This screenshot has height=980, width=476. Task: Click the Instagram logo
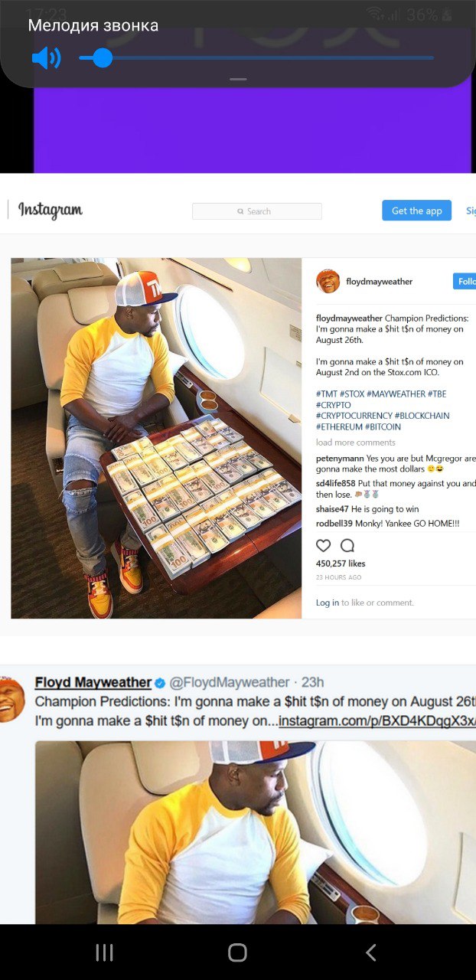[x=51, y=211]
